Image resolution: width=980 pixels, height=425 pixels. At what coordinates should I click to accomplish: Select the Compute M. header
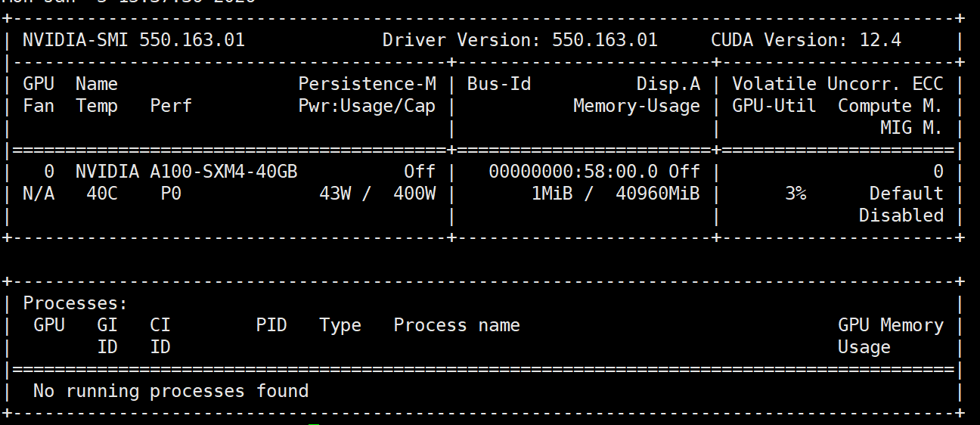coord(890,106)
